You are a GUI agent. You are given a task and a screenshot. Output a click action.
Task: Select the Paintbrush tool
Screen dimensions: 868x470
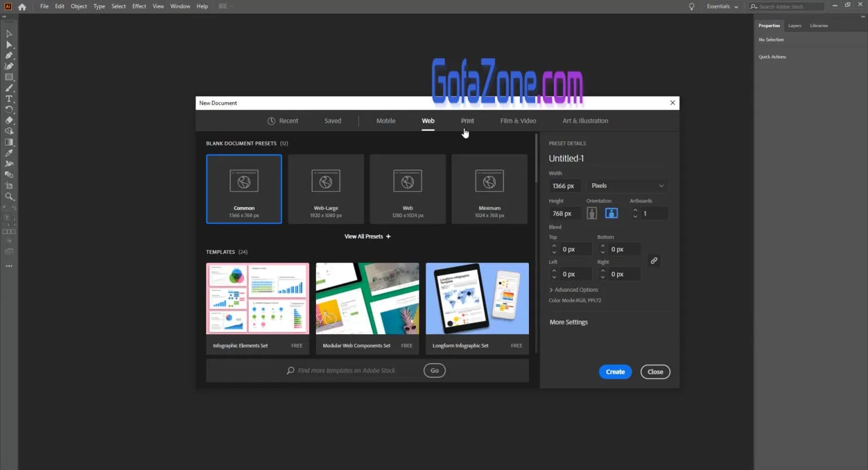pos(9,88)
